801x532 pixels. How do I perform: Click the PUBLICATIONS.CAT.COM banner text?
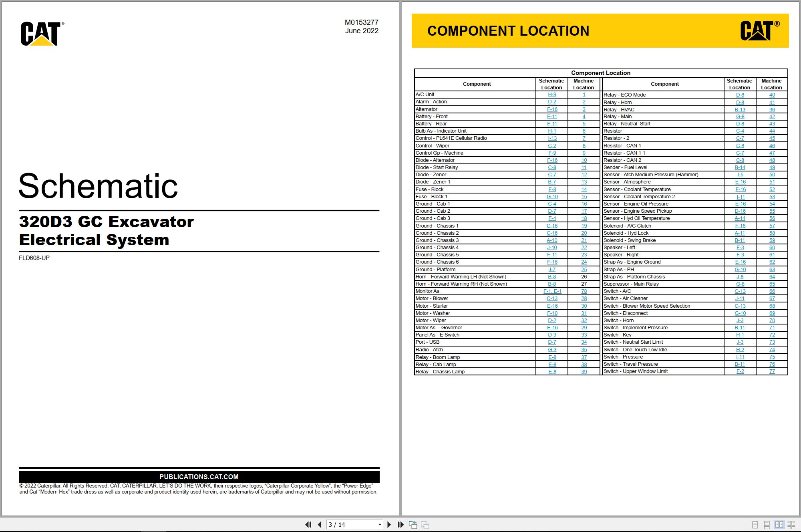[199, 477]
